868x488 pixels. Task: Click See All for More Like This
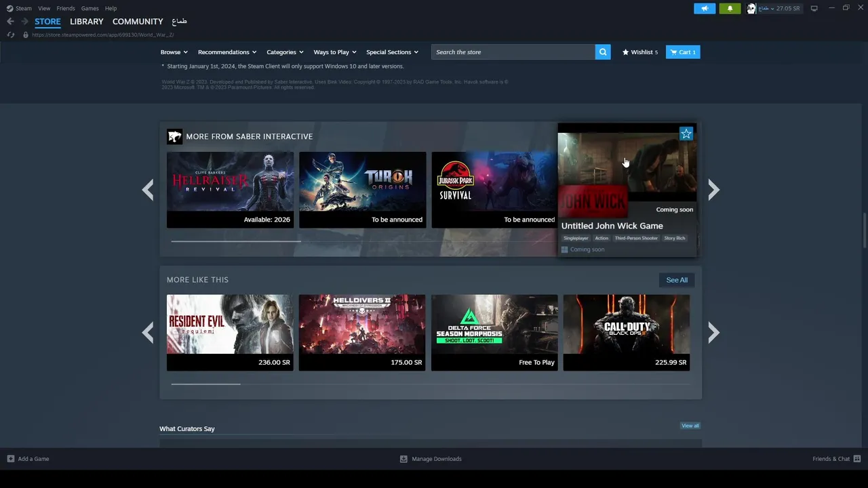(677, 280)
